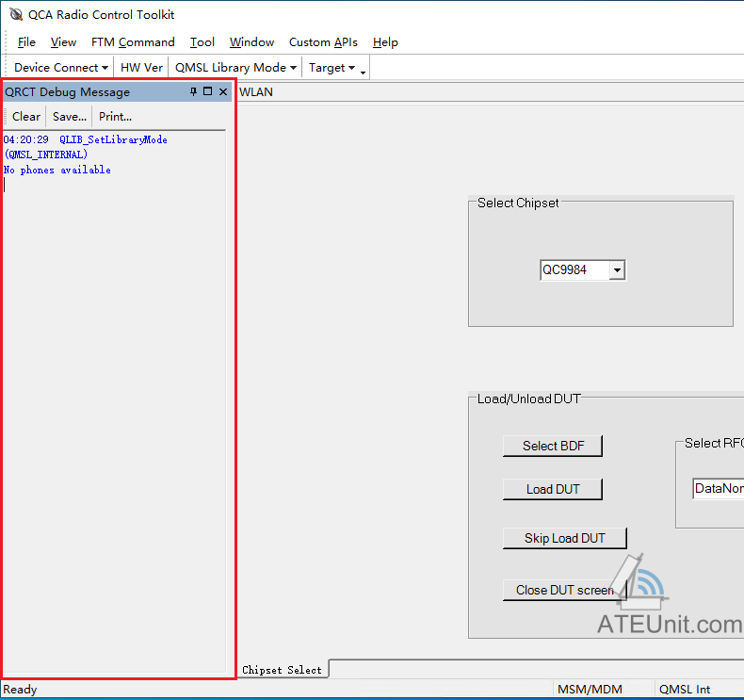Open toolbar overflow options arrow
Image resolution: width=744 pixels, height=700 pixels.
[x=363, y=73]
